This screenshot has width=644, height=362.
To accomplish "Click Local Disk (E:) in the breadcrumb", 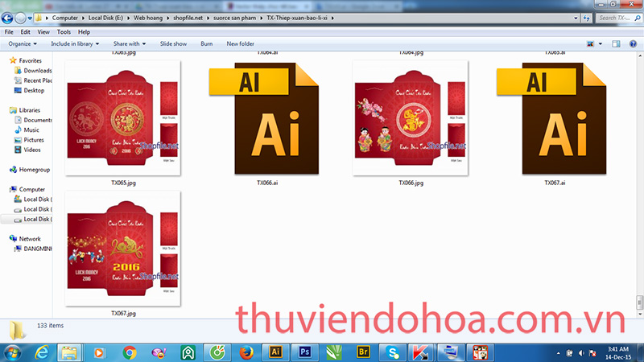I will (105, 18).
